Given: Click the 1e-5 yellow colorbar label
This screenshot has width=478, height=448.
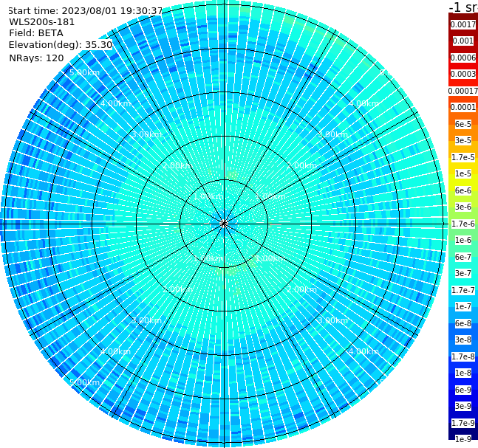Looking at the screenshot, I should click(462, 173).
